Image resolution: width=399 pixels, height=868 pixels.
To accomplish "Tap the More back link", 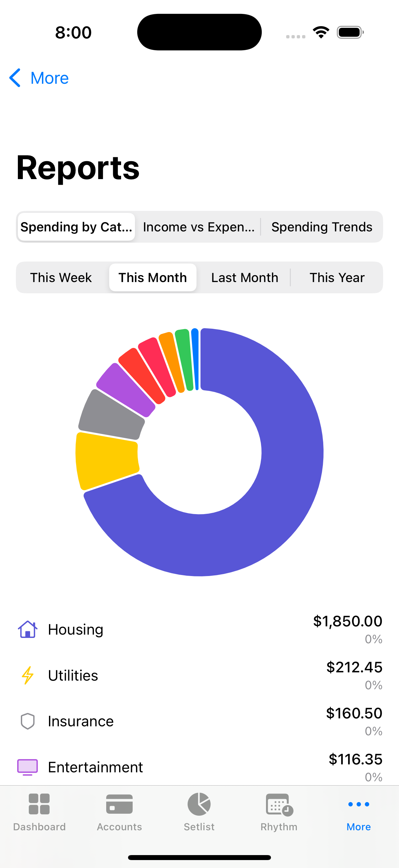I will [50, 78].
